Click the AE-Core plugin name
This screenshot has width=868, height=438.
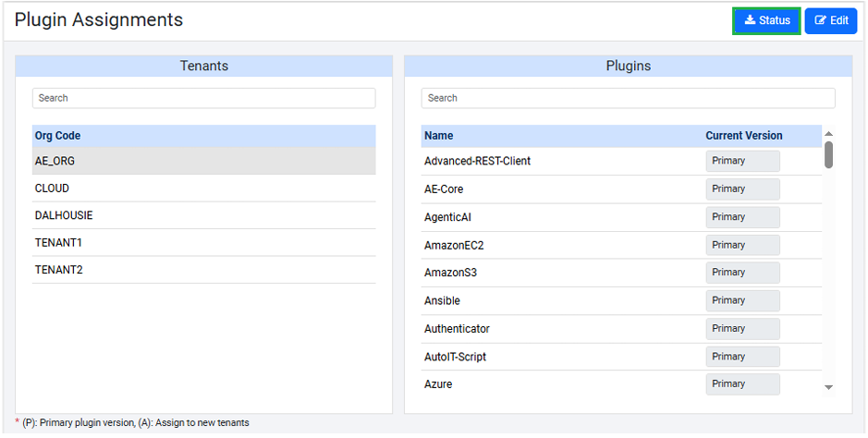pos(444,189)
